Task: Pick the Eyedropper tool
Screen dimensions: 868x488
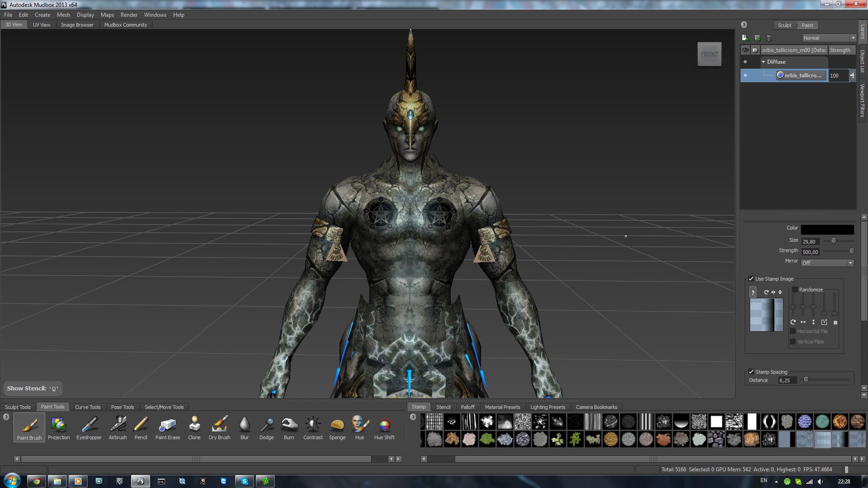Action: (89, 427)
